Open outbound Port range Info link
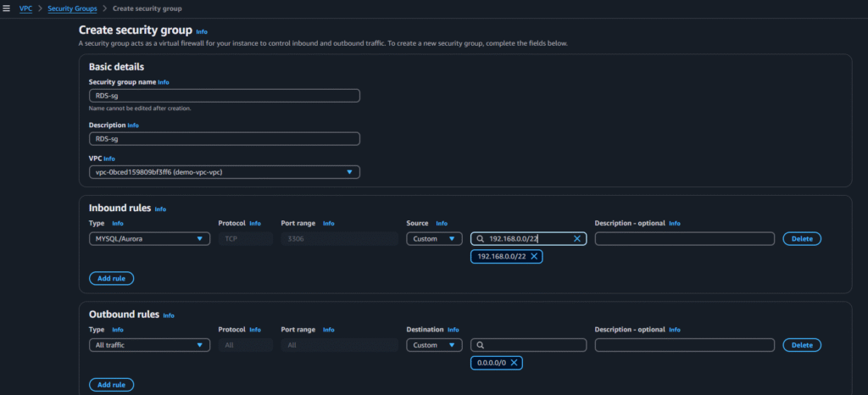 [x=329, y=330]
